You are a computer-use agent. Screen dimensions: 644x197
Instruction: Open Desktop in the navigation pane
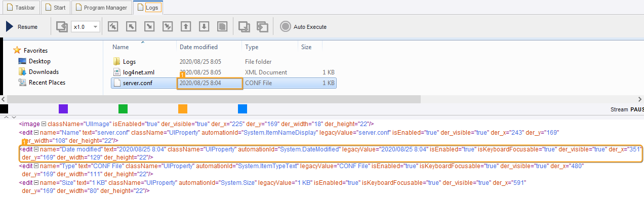[x=39, y=61]
